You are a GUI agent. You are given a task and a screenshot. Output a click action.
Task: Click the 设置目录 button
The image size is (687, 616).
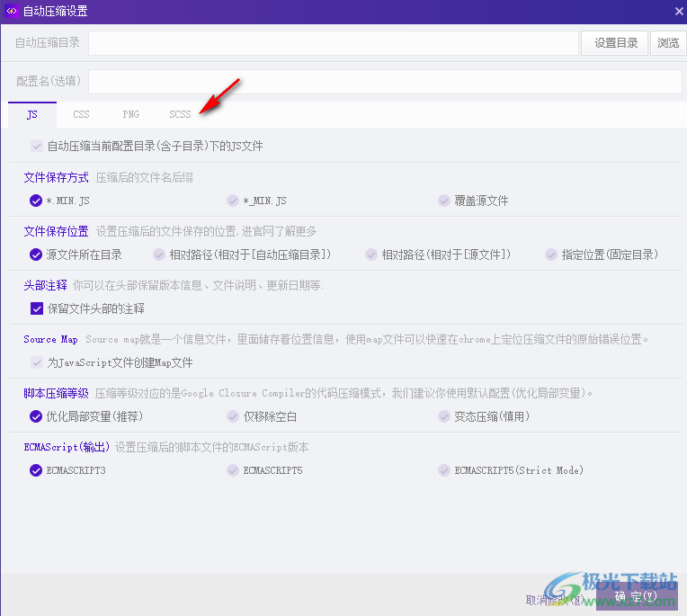pyautogui.click(x=614, y=43)
